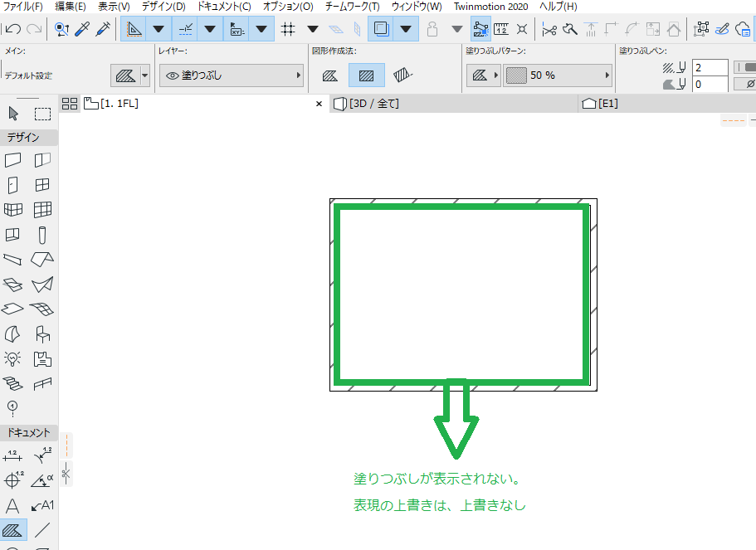Select the Text tool
Image resolution: width=756 pixels, height=550 pixels.
point(13,506)
